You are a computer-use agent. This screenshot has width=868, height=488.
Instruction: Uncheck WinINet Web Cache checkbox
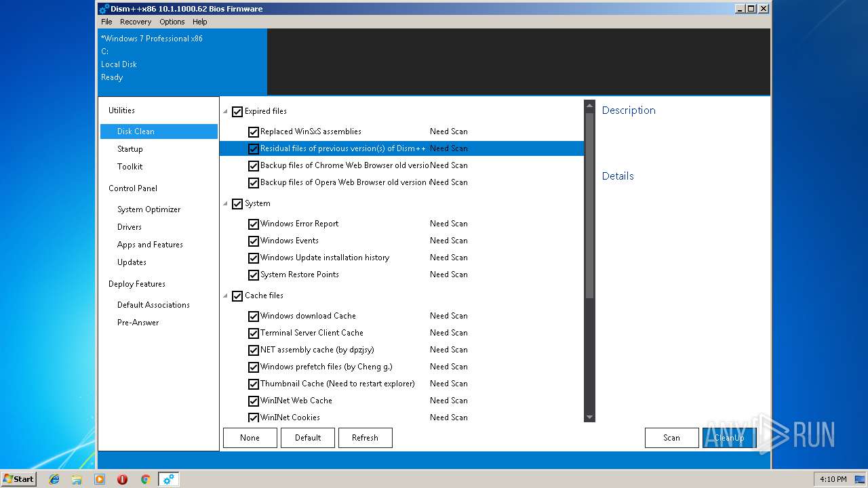tap(254, 401)
